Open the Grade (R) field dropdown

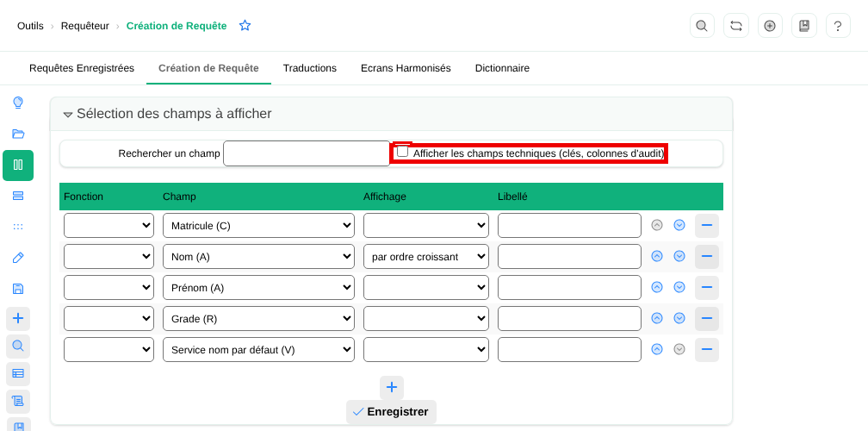tap(258, 319)
